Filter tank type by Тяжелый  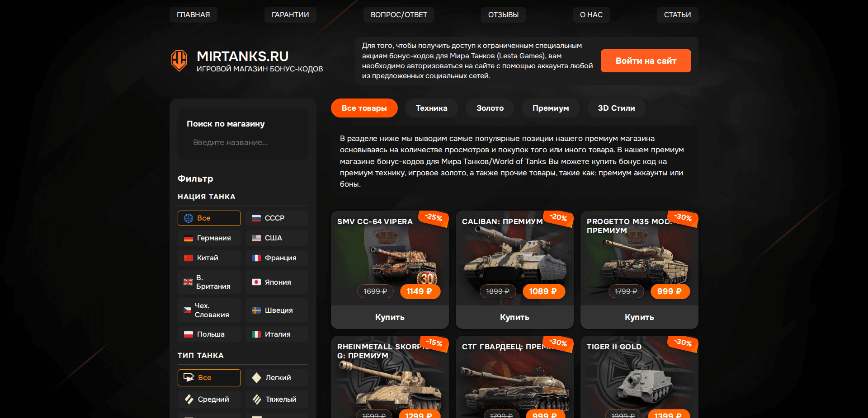tap(277, 399)
